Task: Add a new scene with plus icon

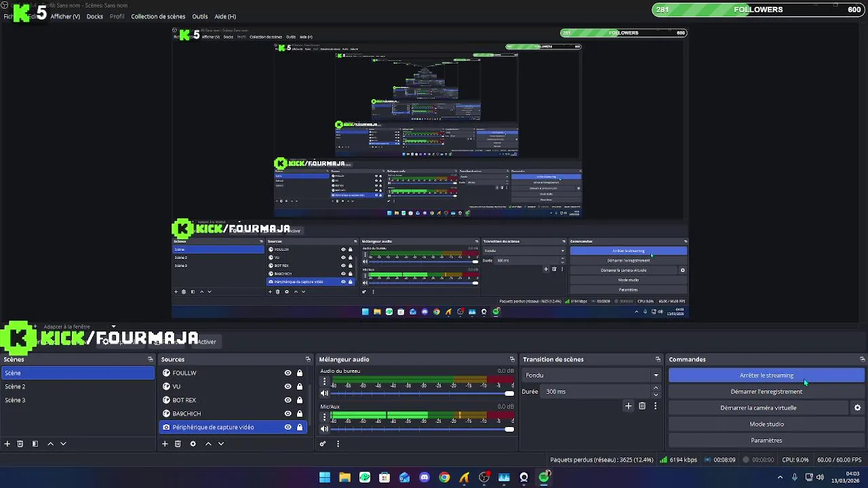Action: tap(7, 444)
